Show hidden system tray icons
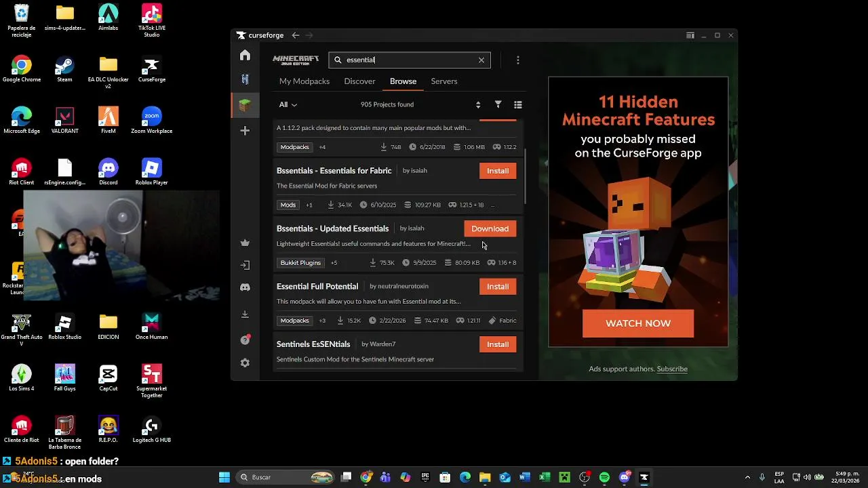The image size is (868, 488). pos(747,477)
